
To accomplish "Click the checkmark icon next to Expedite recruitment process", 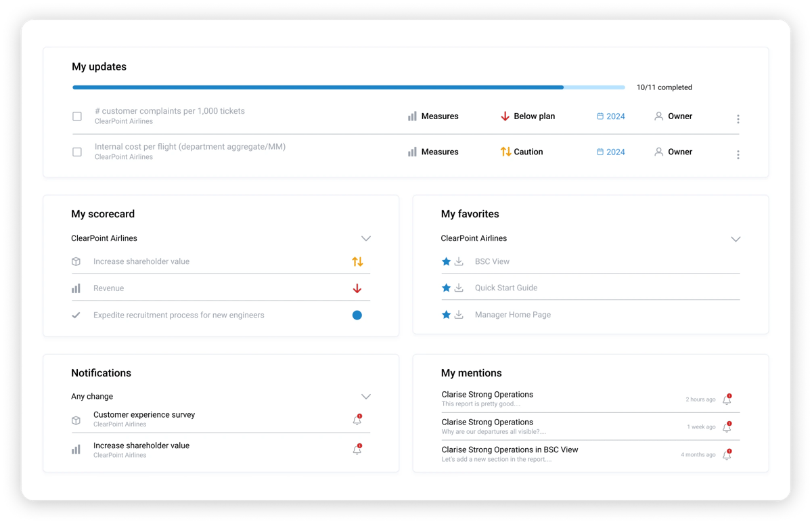I will click(76, 315).
